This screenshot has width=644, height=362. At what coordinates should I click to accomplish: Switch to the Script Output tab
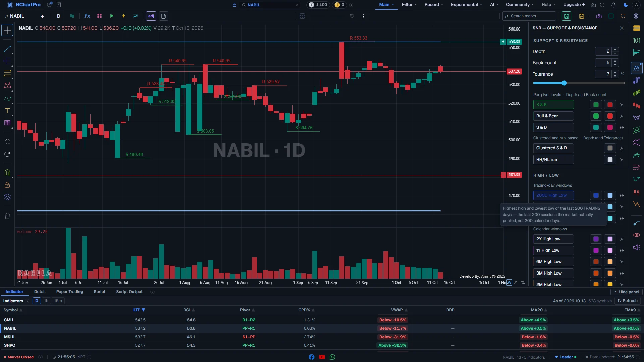pos(129,292)
